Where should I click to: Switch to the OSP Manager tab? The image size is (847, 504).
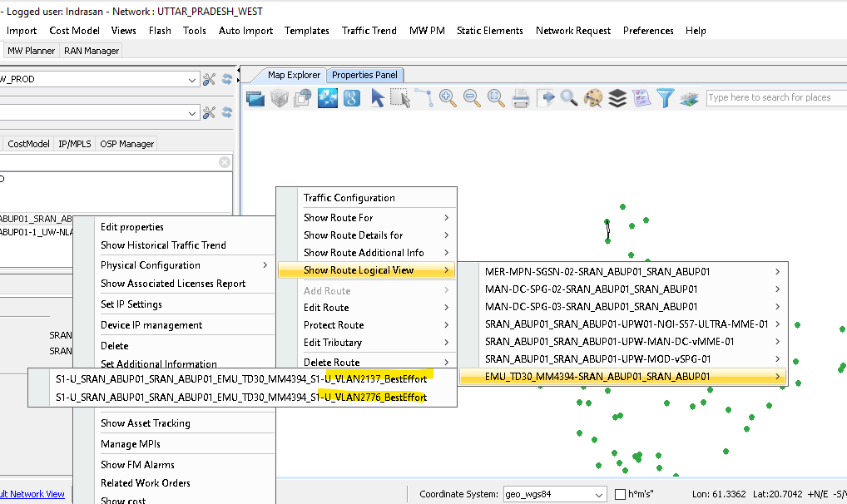point(126,144)
